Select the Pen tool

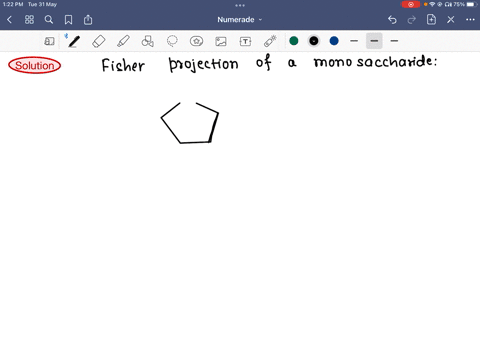(x=74, y=41)
